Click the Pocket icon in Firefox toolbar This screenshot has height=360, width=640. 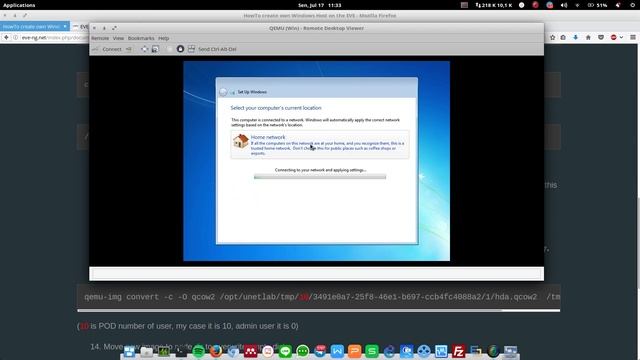[601, 38]
